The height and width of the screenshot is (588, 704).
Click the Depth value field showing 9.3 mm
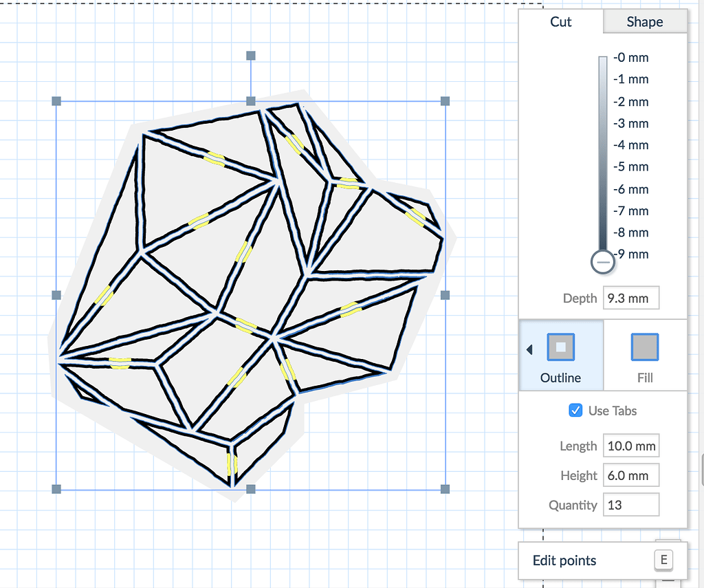(630, 297)
